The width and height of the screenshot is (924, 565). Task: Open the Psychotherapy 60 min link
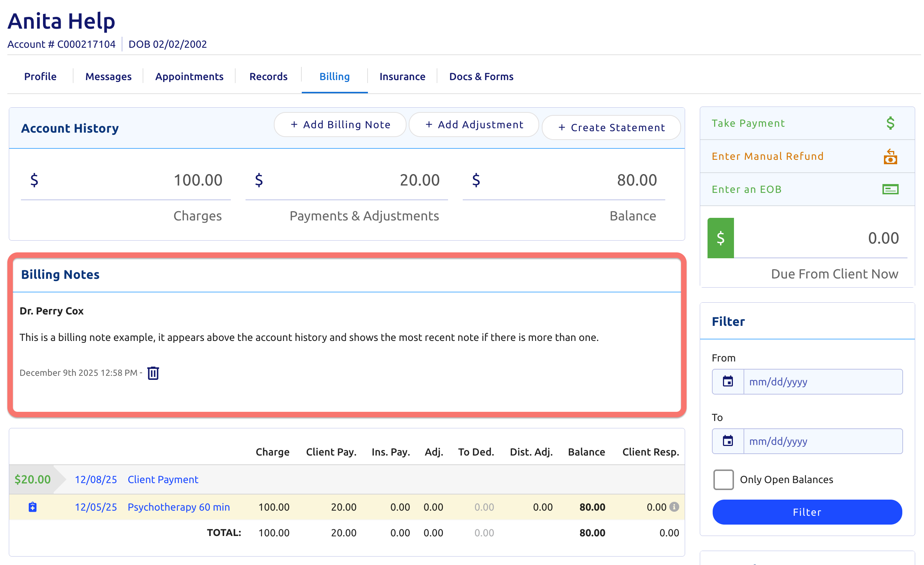pyautogui.click(x=179, y=507)
